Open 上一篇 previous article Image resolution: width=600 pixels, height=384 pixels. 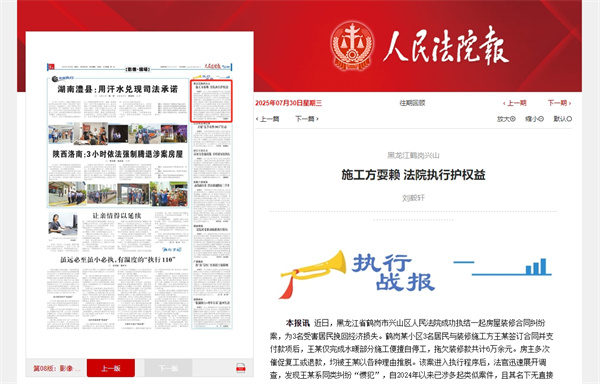pos(267,119)
